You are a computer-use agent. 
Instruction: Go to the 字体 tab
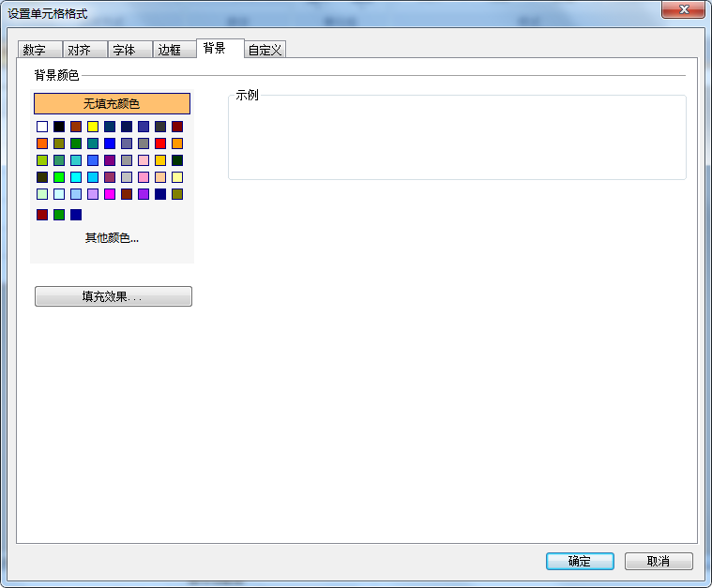(x=124, y=51)
